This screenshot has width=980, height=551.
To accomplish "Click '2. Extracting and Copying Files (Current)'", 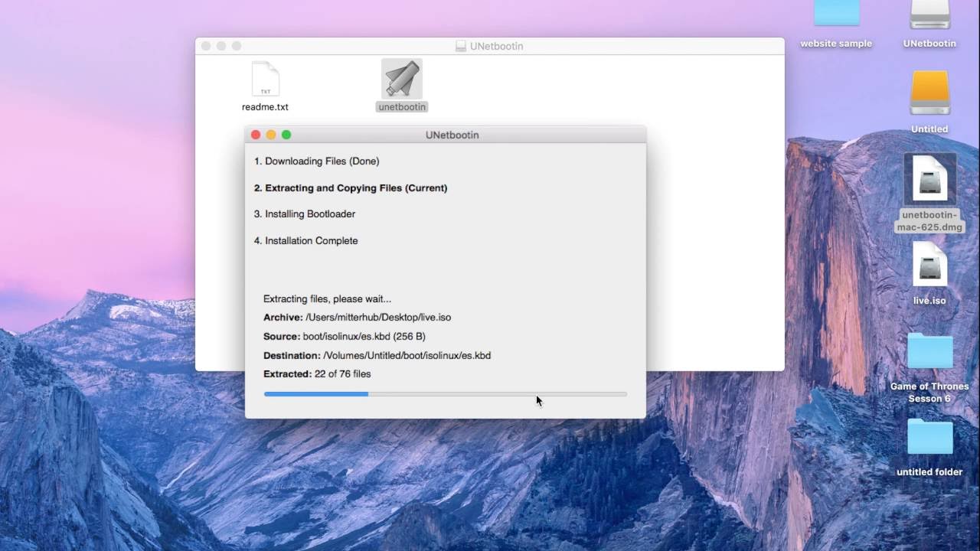I will tap(351, 188).
